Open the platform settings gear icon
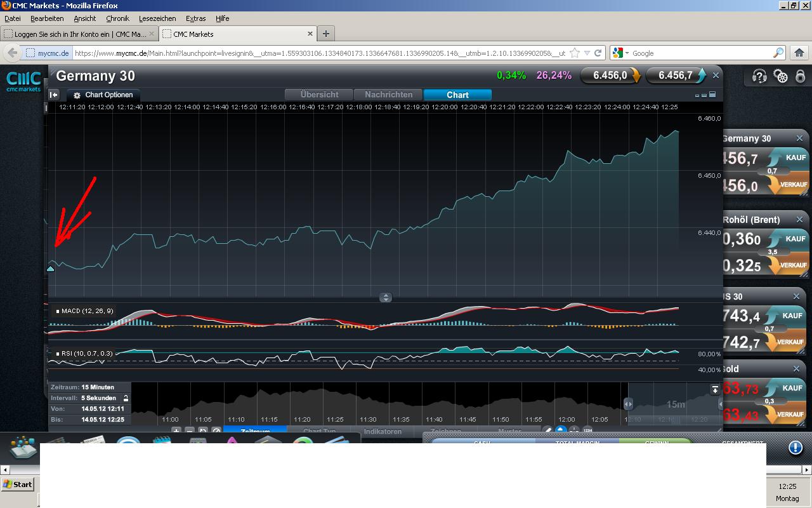This screenshot has height=508, width=812. coord(781,76)
